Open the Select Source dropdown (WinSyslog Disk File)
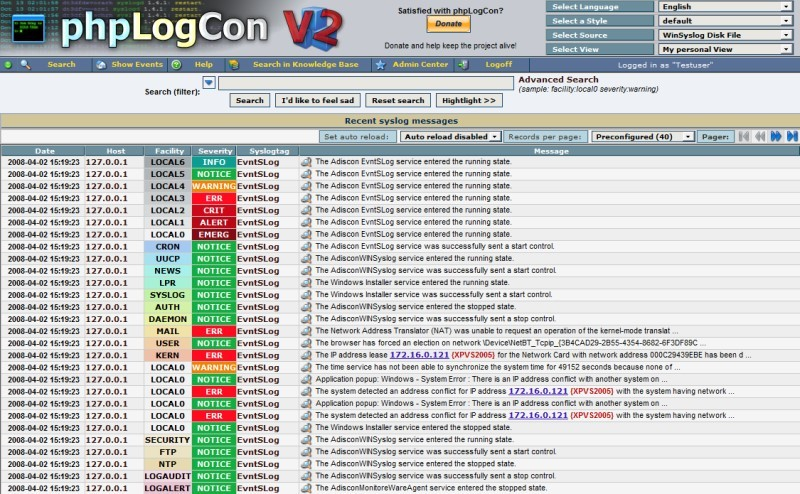The width and height of the screenshot is (800, 494). (725, 35)
